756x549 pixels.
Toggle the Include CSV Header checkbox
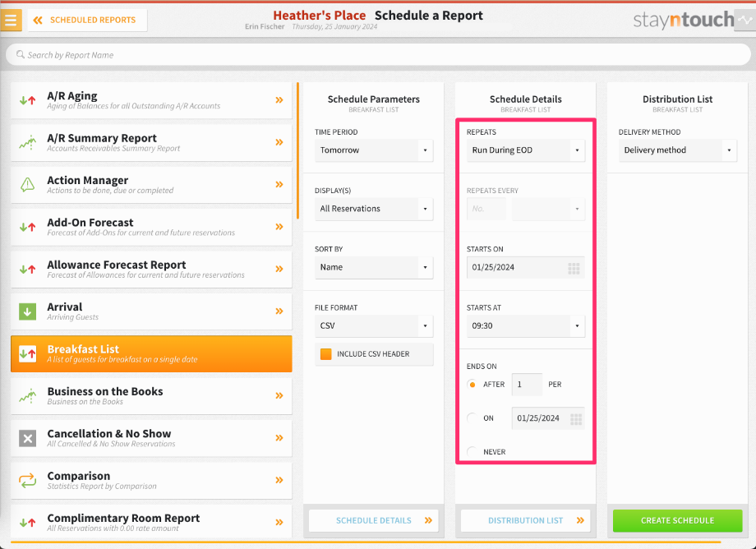pyautogui.click(x=326, y=354)
